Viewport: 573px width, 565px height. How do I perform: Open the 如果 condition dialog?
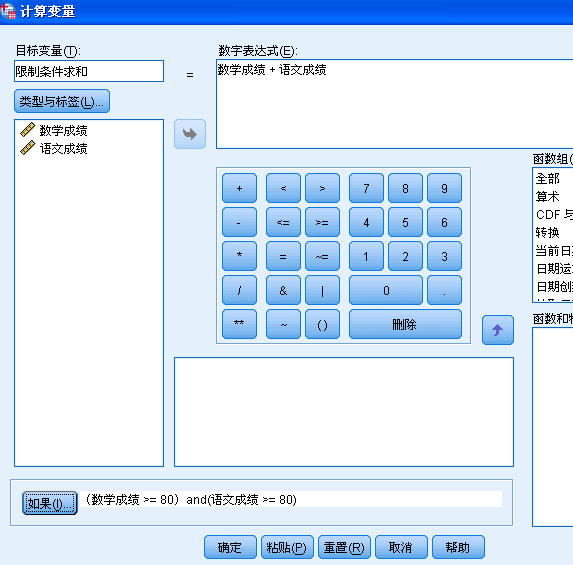tap(50, 503)
